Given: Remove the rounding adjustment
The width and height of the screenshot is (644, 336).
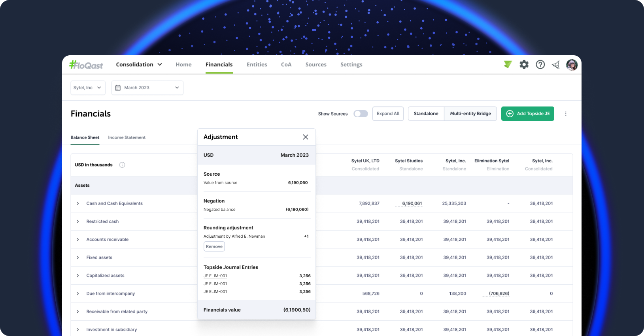Looking at the screenshot, I should point(214,247).
